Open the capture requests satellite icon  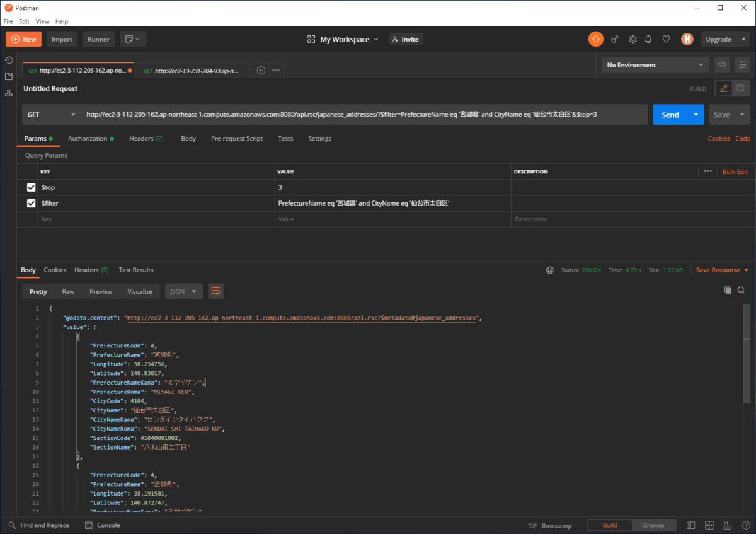tap(616, 39)
